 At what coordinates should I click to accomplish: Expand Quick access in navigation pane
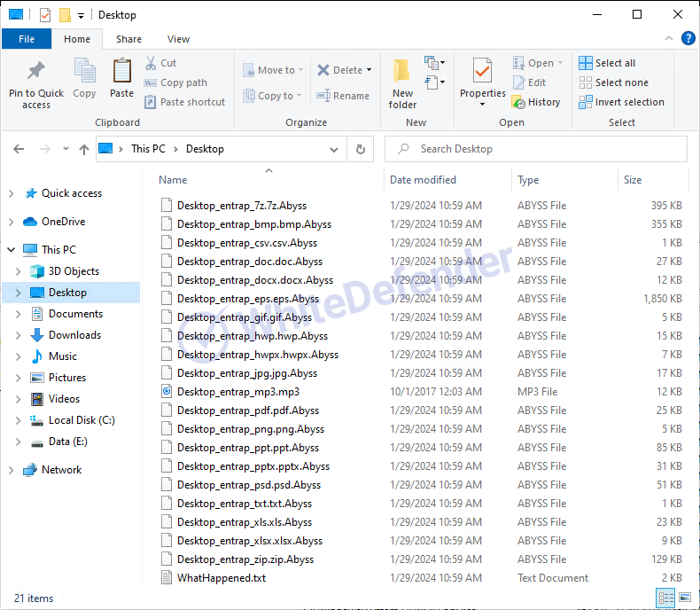pos(12,193)
